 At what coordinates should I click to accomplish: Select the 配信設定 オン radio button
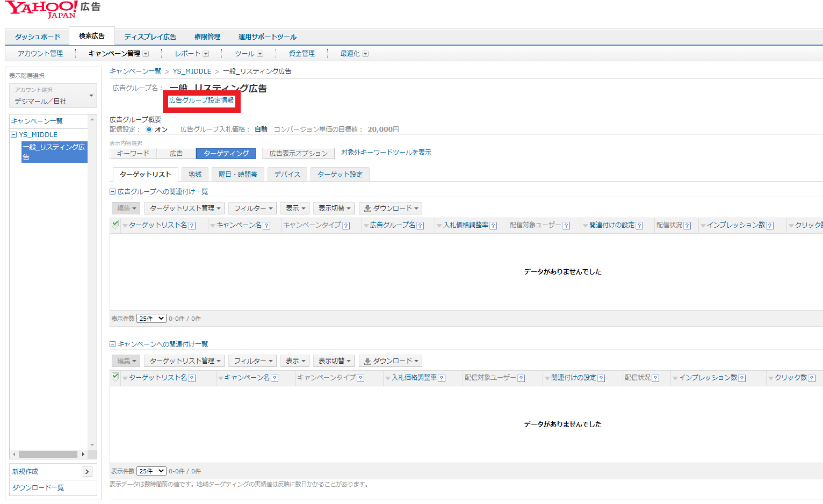(x=149, y=129)
